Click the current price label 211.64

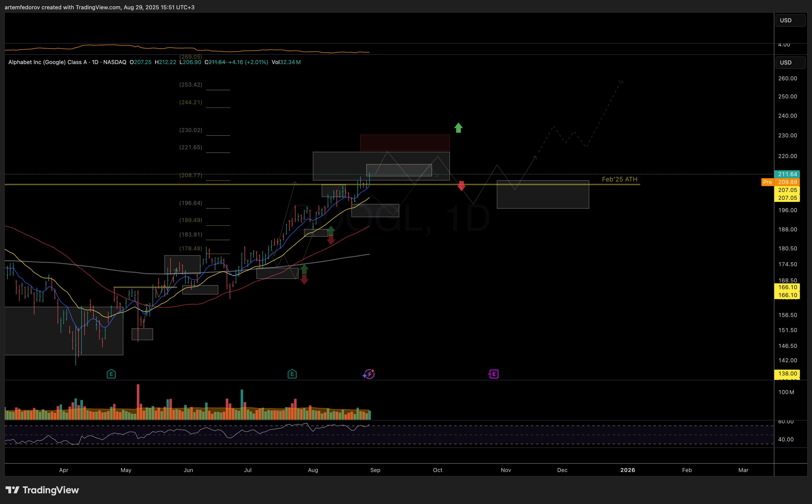pyautogui.click(x=787, y=174)
